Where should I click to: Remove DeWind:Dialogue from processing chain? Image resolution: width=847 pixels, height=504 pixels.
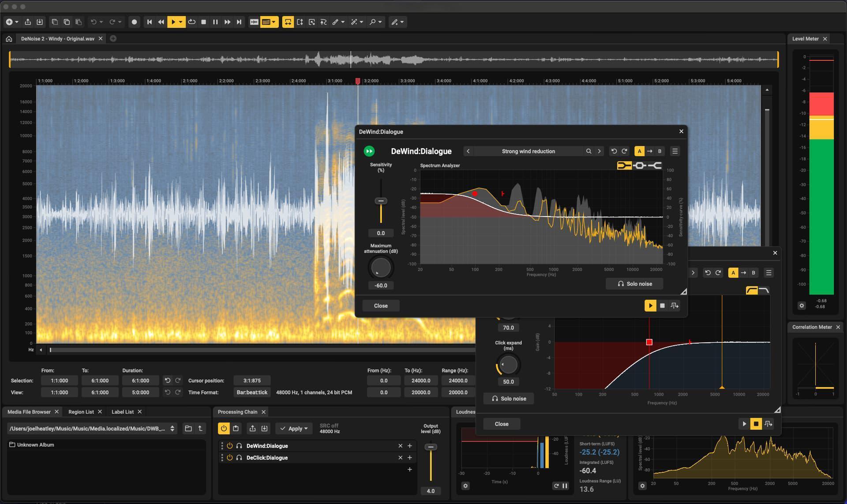pos(400,446)
